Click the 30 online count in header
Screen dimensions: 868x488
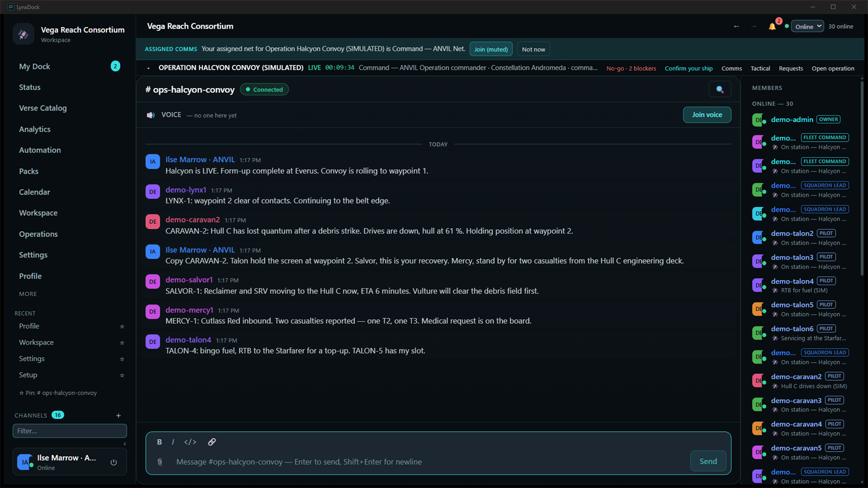(x=840, y=27)
